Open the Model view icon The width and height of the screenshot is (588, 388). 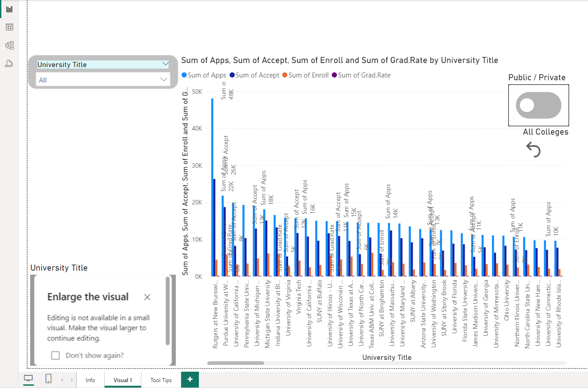(9, 45)
